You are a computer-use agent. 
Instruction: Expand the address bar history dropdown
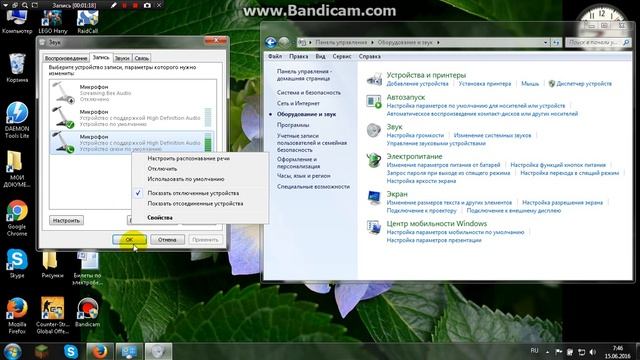(x=545, y=42)
